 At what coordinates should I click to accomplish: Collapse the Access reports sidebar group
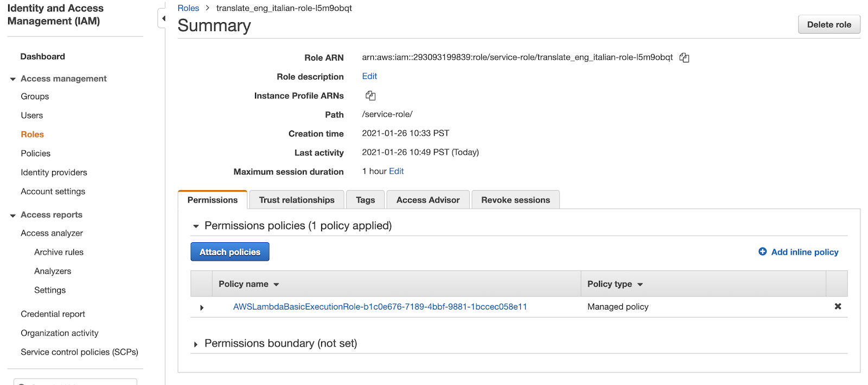12,216
